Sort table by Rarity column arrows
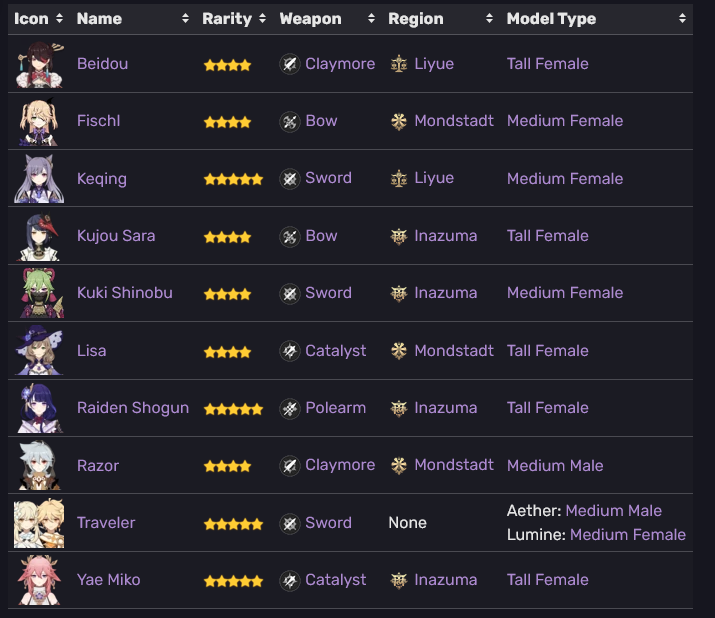The width and height of the screenshot is (715, 618). (x=262, y=18)
